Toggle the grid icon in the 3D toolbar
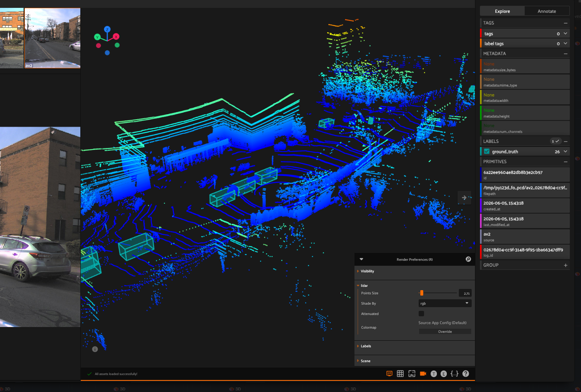 (400, 373)
